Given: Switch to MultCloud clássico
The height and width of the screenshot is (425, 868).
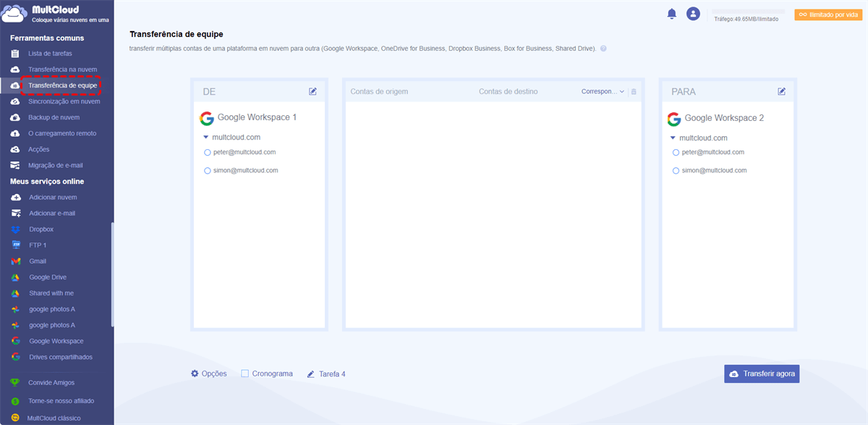Looking at the screenshot, I should (54, 418).
